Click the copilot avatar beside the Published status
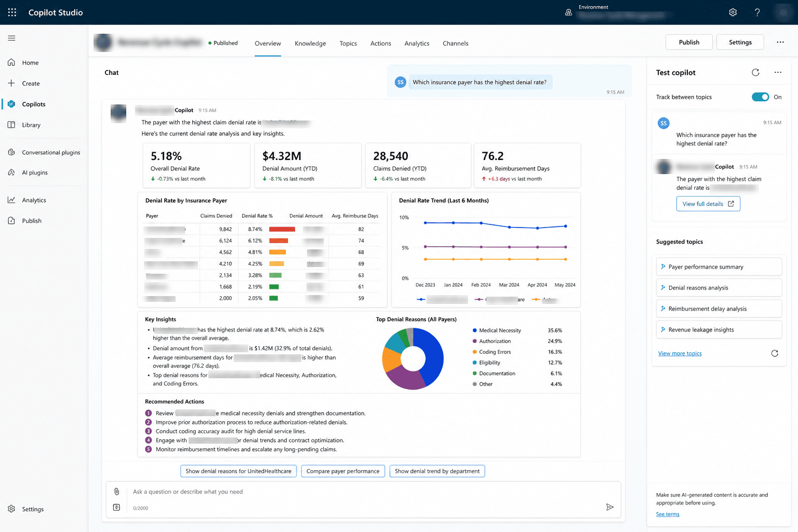798x532 pixels. coord(103,43)
